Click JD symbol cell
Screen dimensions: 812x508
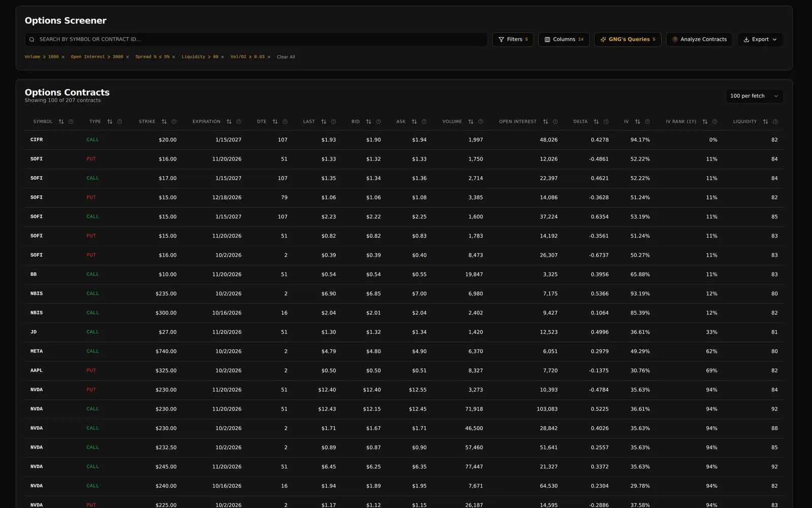point(33,332)
